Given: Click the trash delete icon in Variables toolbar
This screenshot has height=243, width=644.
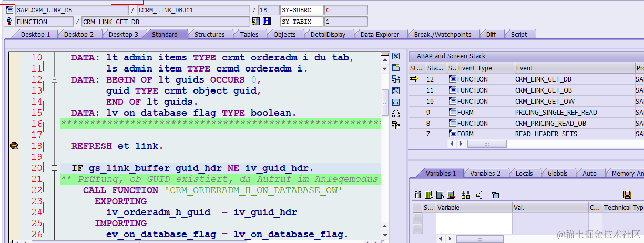Looking at the screenshot, I should 418,195.
